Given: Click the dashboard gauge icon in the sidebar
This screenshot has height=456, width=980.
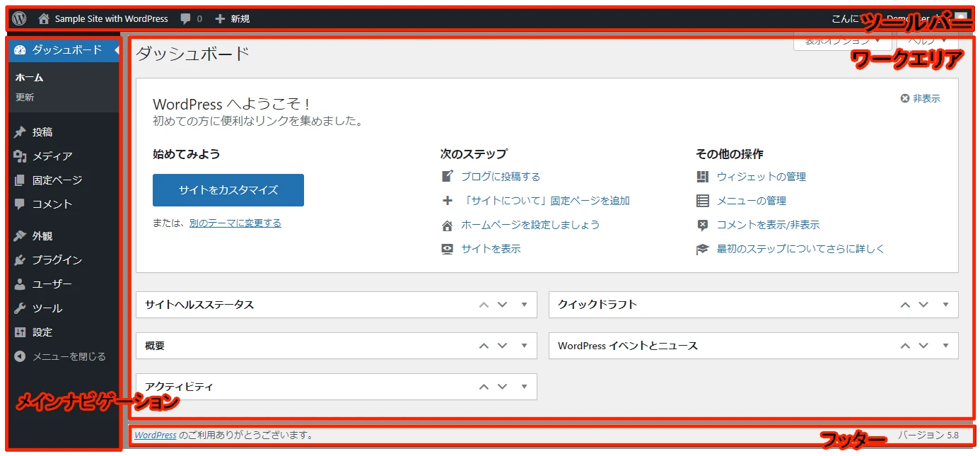Looking at the screenshot, I should (x=20, y=50).
